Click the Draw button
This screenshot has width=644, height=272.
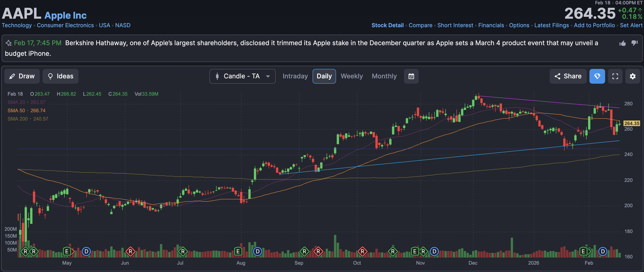coord(22,76)
